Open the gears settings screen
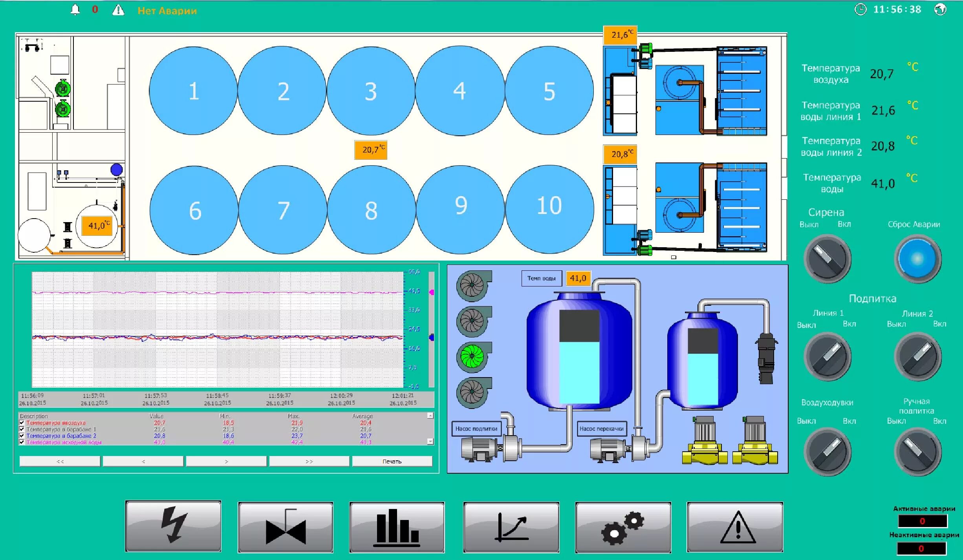The image size is (963, 560). (623, 527)
